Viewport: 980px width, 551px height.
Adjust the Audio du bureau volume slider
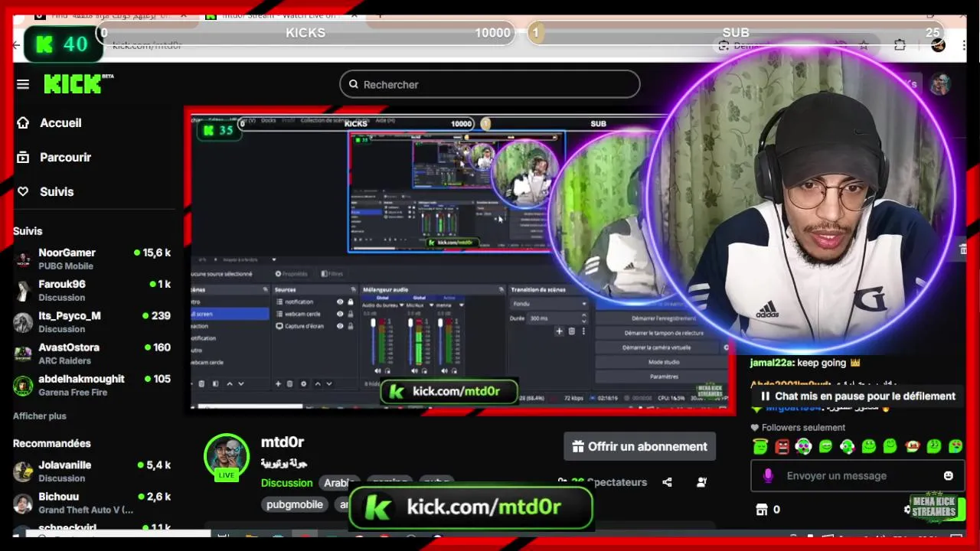click(x=373, y=342)
